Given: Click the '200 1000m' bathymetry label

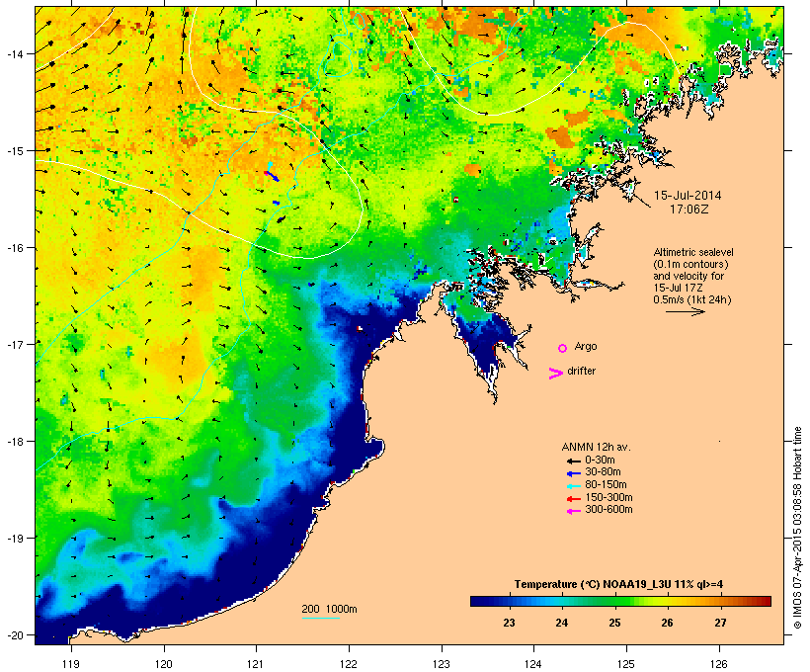Looking at the screenshot, I should [329, 609].
